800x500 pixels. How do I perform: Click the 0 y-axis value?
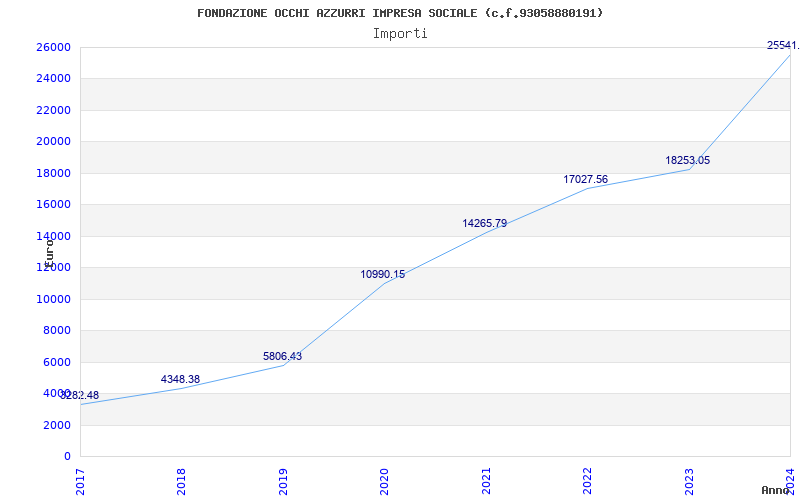[67, 456]
